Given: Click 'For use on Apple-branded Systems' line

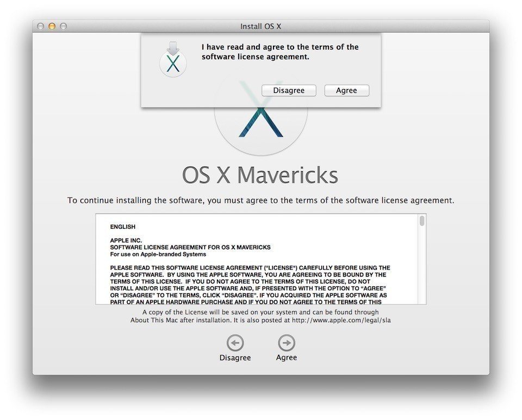Looking at the screenshot, I should click(158, 254).
